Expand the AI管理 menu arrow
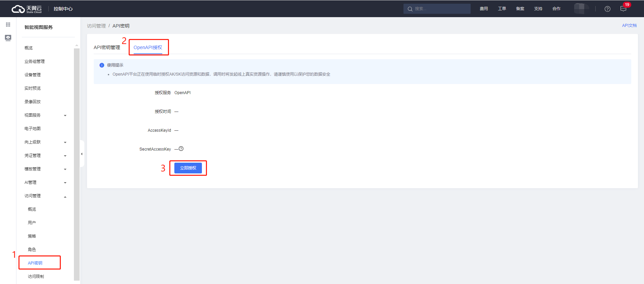 [65, 183]
